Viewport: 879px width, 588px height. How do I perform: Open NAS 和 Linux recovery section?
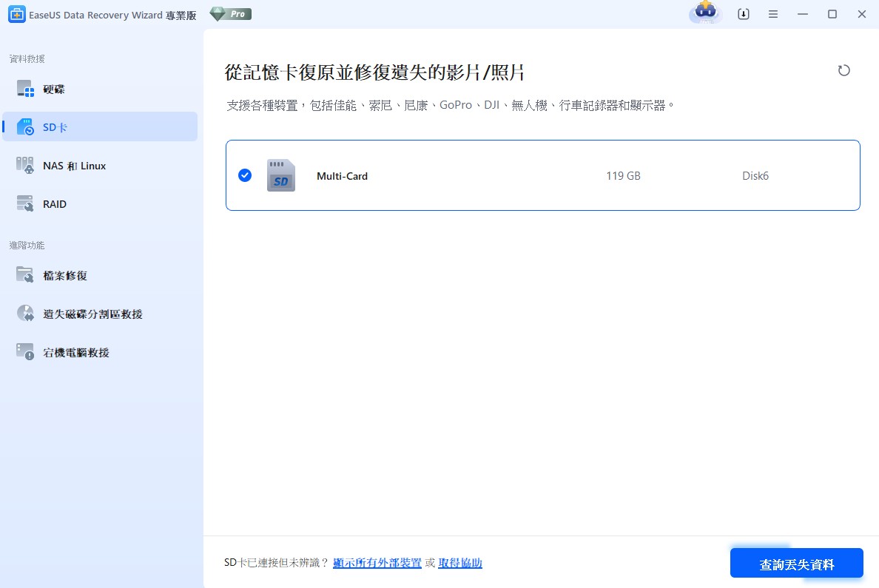[x=100, y=166]
